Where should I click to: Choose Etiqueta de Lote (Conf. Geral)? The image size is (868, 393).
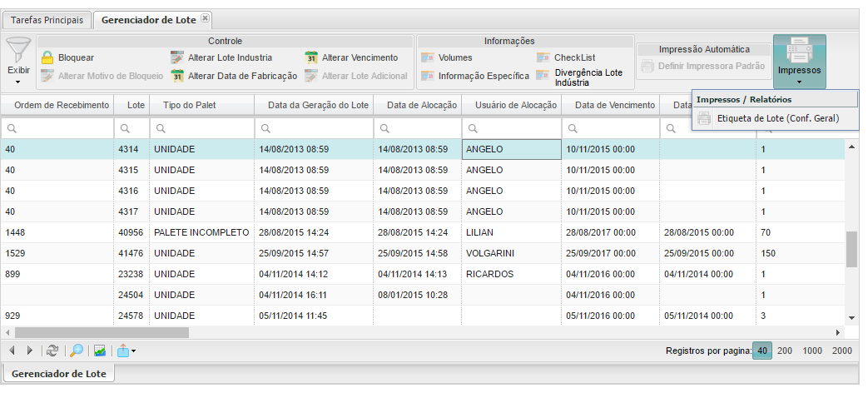[775, 118]
